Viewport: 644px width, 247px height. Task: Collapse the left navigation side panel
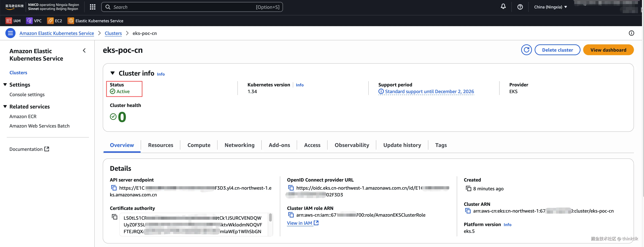click(84, 51)
